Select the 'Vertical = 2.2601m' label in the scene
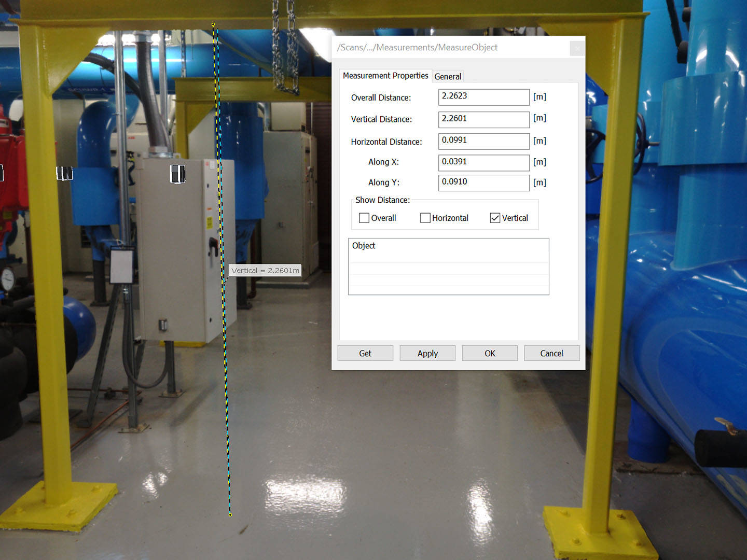Image resolution: width=747 pixels, height=560 pixels. click(265, 270)
